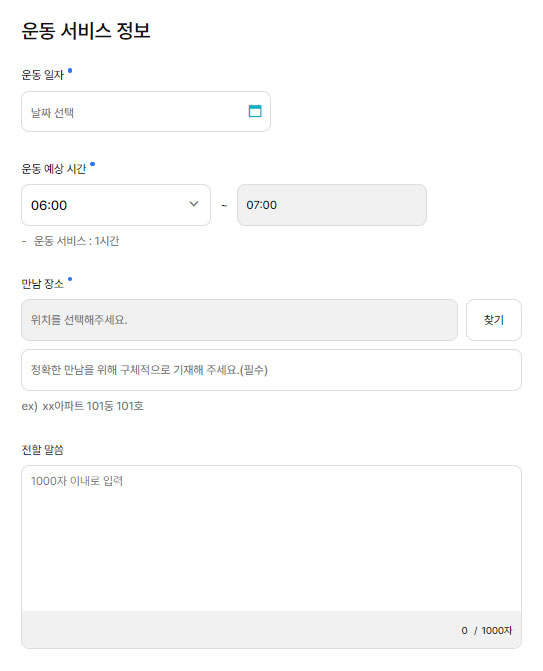Click the 날짜 선택 date field

[146, 112]
